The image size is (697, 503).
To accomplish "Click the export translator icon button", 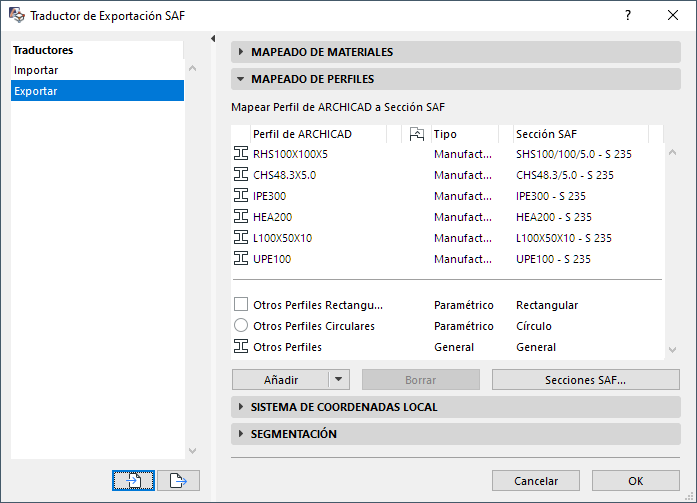I will tap(178, 480).
